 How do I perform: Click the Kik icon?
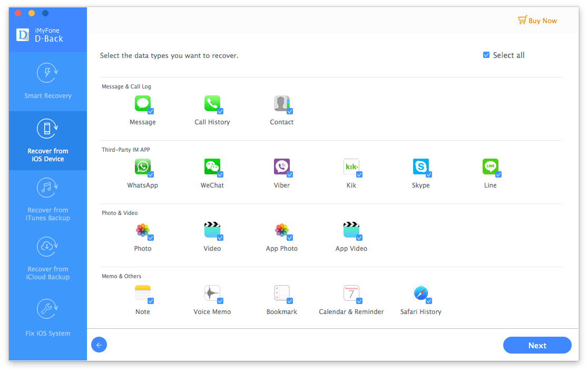(351, 167)
